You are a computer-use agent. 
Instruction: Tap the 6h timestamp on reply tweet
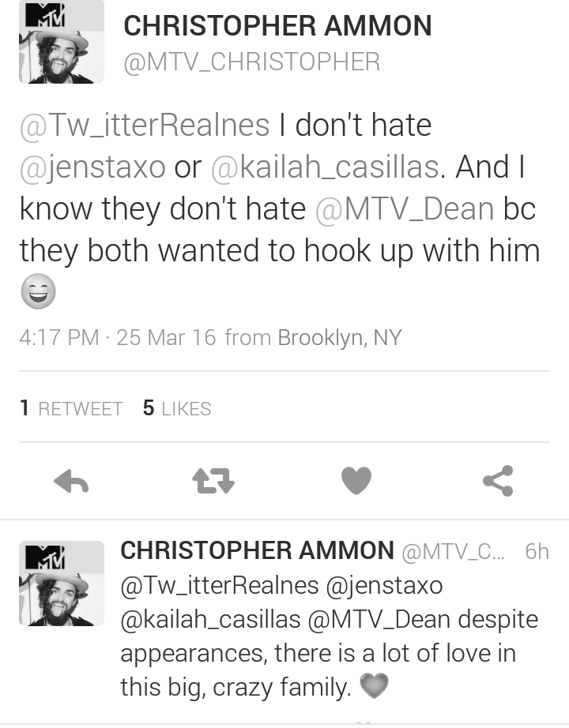(537, 552)
